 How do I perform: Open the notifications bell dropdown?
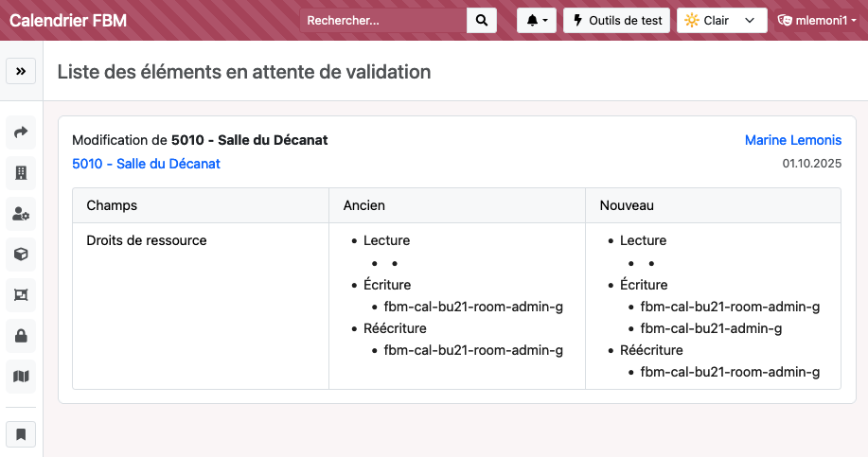coord(536,20)
